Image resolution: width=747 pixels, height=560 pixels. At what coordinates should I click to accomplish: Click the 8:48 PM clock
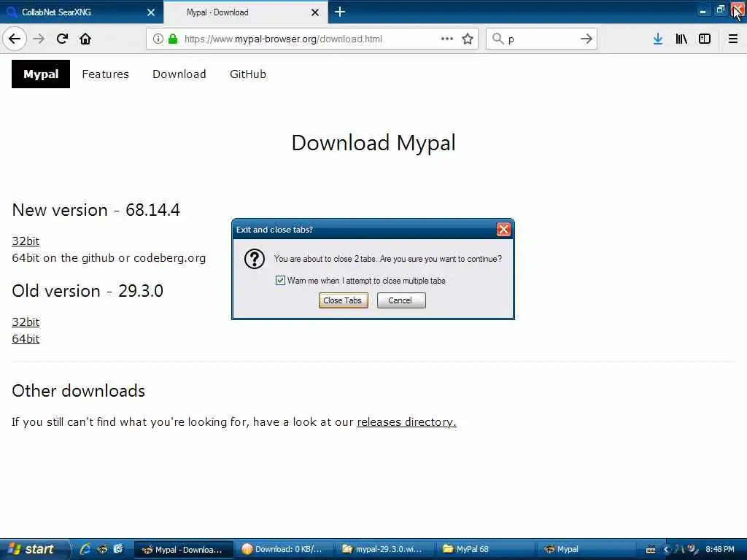(x=720, y=550)
